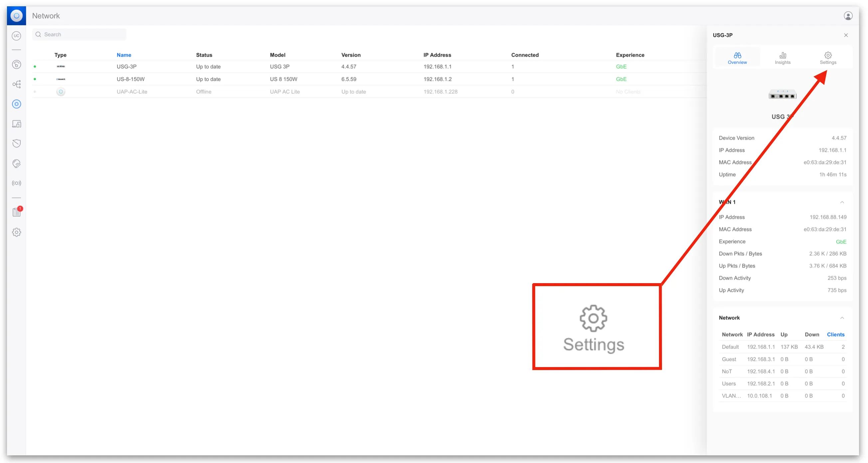868x463 pixels.
Task: Switch to the device Settings tab
Action: point(828,58)
